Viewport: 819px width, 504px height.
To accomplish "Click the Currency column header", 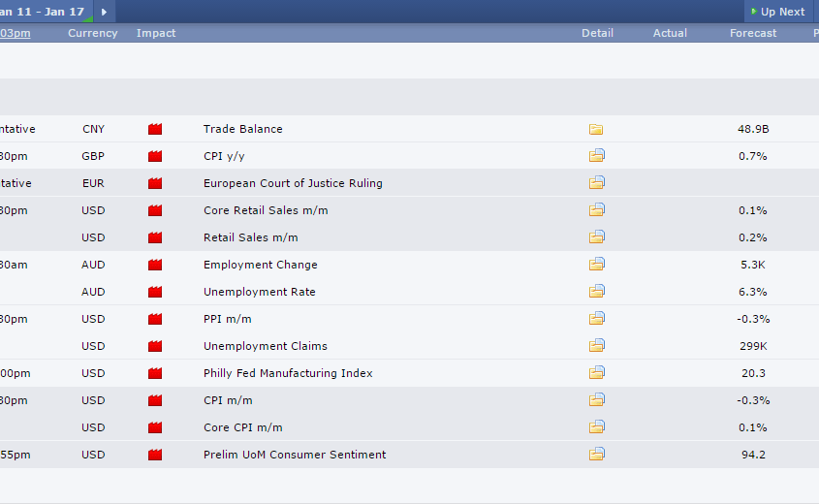I will point(92,33).
